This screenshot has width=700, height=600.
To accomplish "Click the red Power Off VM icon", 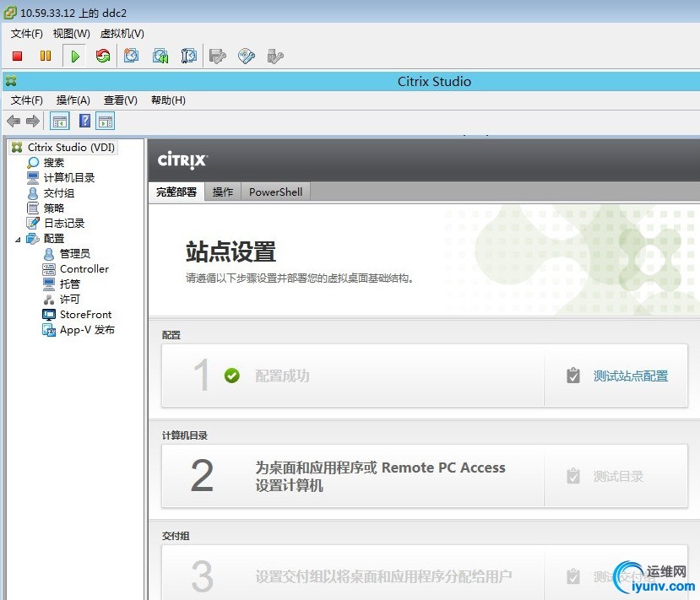I will tap(18, 57).
